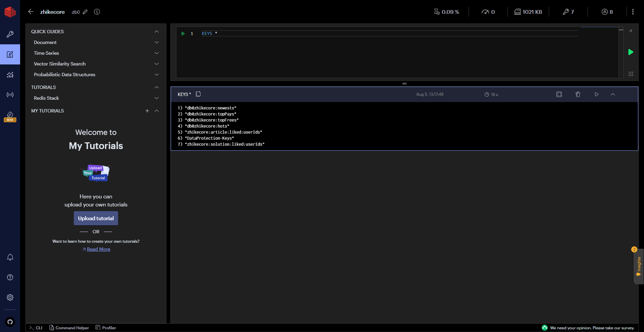
Task: Click the 1021 KB memory stat
Action: 528,12
